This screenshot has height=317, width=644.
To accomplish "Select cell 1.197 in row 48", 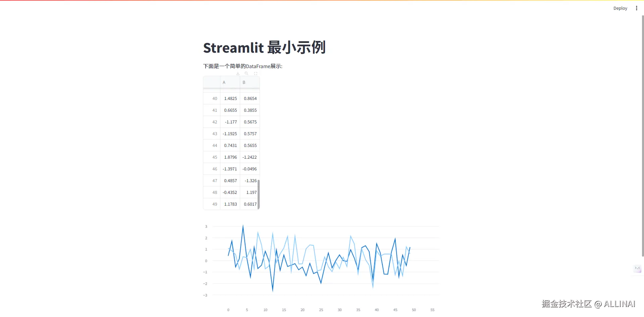I will (x=250, y=193).
